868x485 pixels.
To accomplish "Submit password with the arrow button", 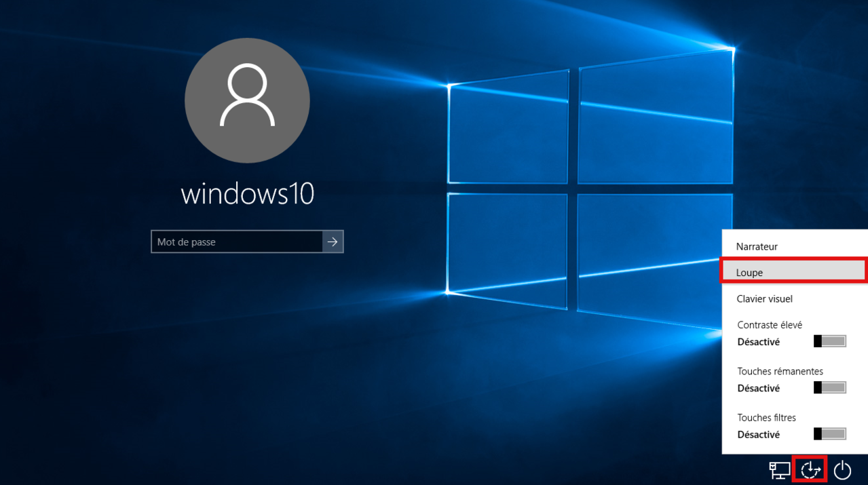I will coord(333,242).
